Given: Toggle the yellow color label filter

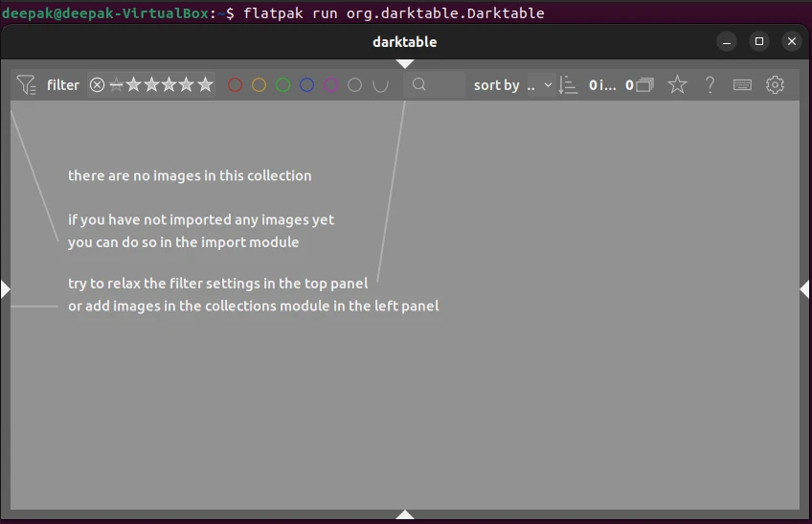Looking at the screenshot, I should 259,85.
